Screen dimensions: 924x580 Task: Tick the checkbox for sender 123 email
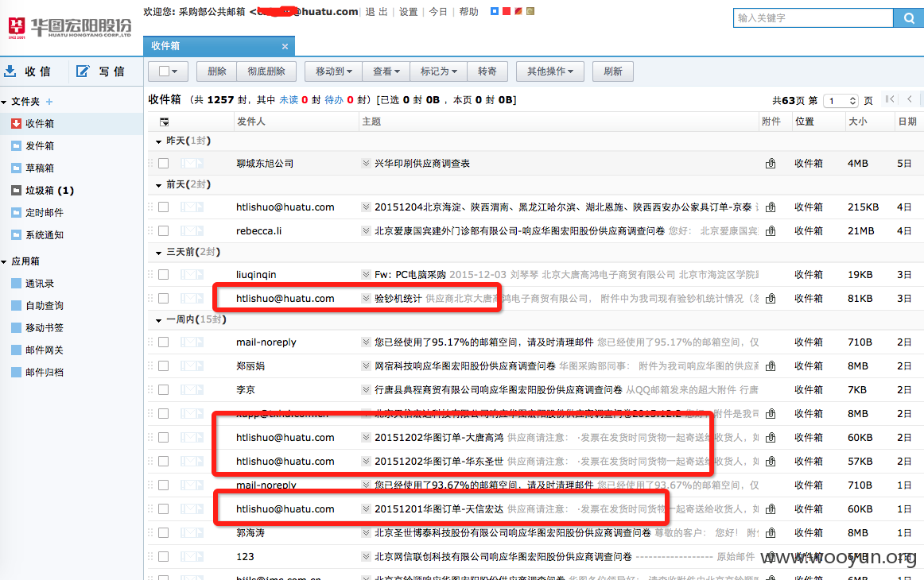click(164, 556)
